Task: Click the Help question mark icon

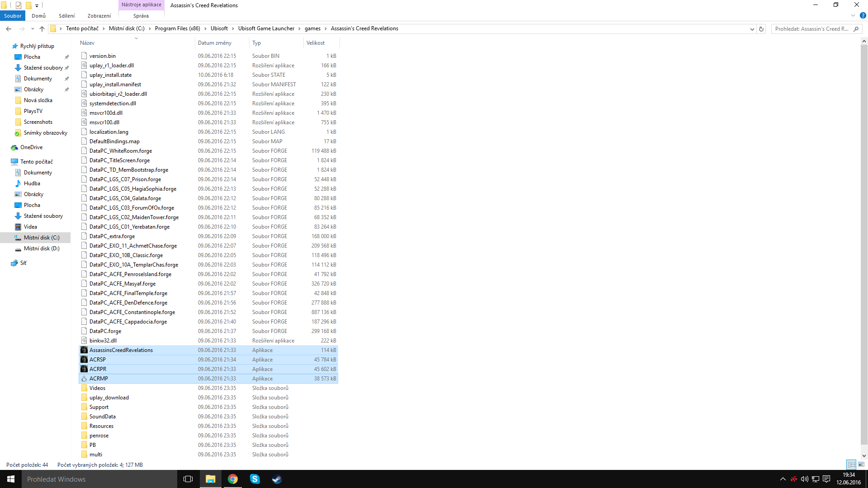Action: (863, 15)
